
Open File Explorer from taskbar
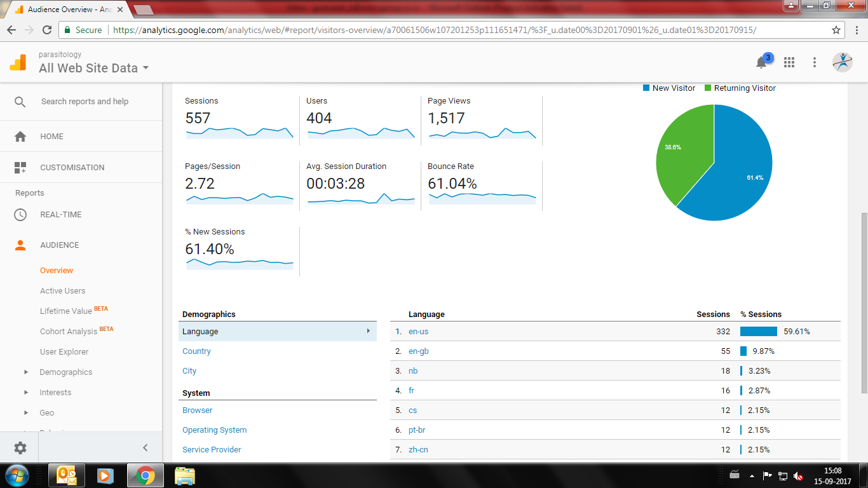[x=185, y=475]
